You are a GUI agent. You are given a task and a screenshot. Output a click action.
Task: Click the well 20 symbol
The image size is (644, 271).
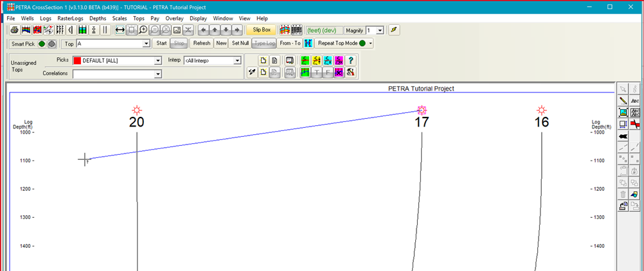(x=137, y=110)
